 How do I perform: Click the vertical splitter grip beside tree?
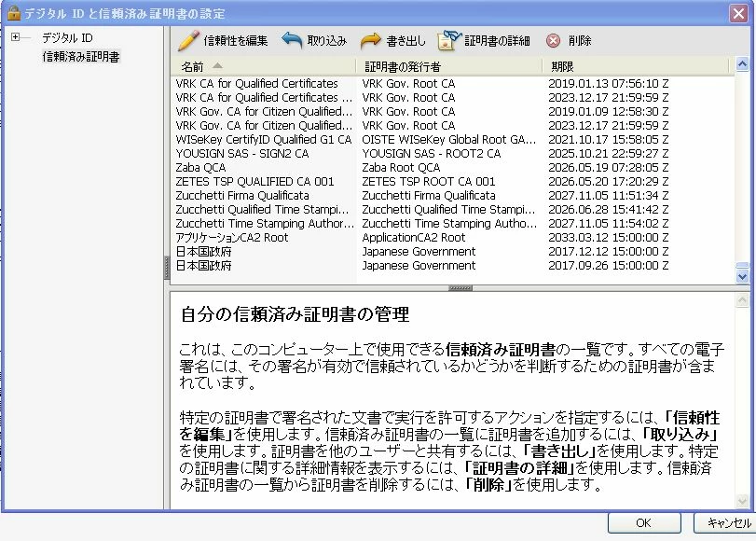coord(167,268)
